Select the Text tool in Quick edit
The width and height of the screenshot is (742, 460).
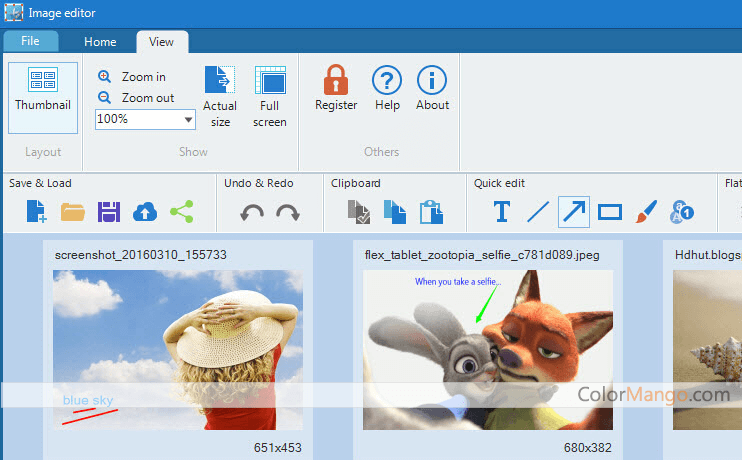click(502, 212)
